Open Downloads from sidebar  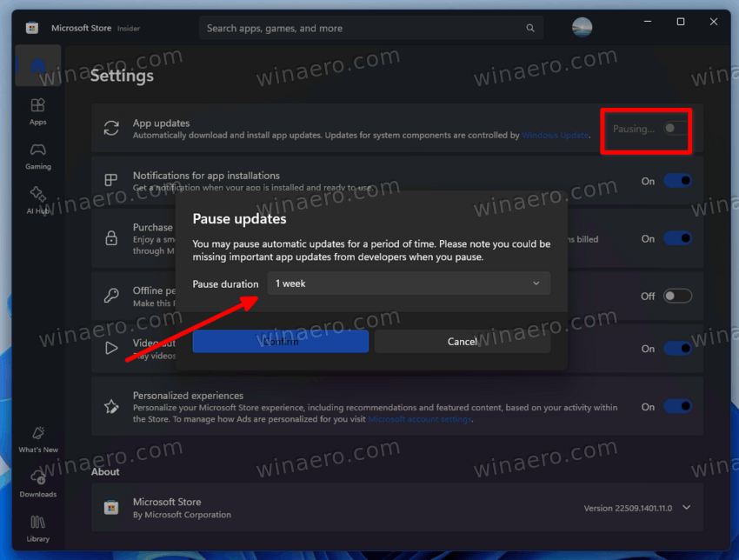pos(37,483)
